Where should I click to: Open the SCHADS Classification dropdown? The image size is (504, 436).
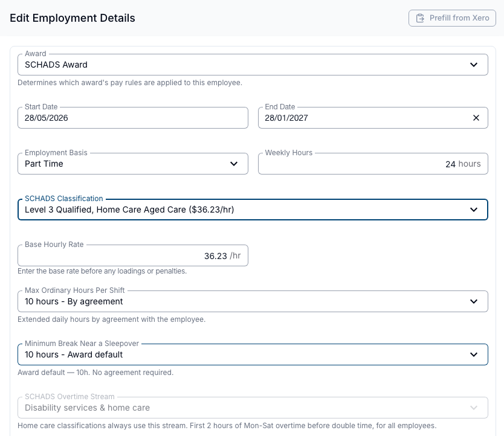(253, 210)
